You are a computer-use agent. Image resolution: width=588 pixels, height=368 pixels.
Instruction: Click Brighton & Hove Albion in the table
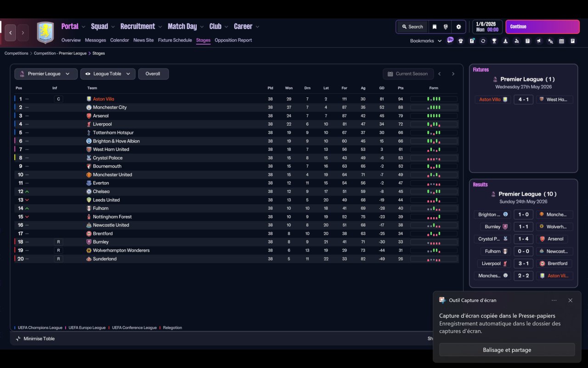[116, 141]
